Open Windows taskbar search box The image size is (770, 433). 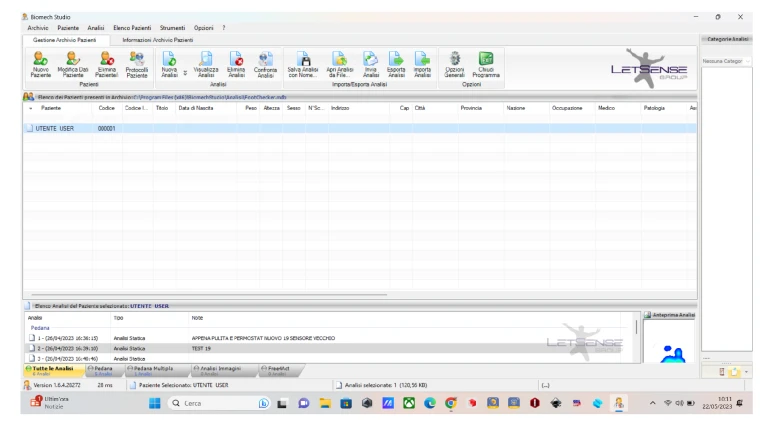[x=209, y=403]
